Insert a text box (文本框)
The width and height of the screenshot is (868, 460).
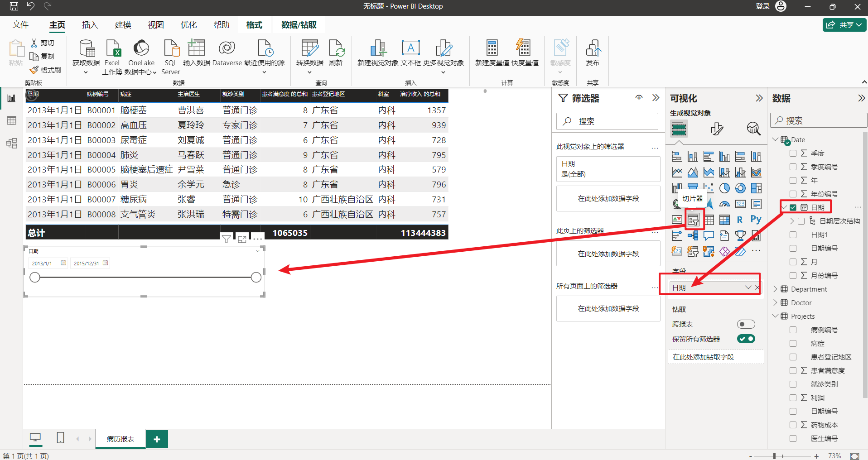click(411, 53)
